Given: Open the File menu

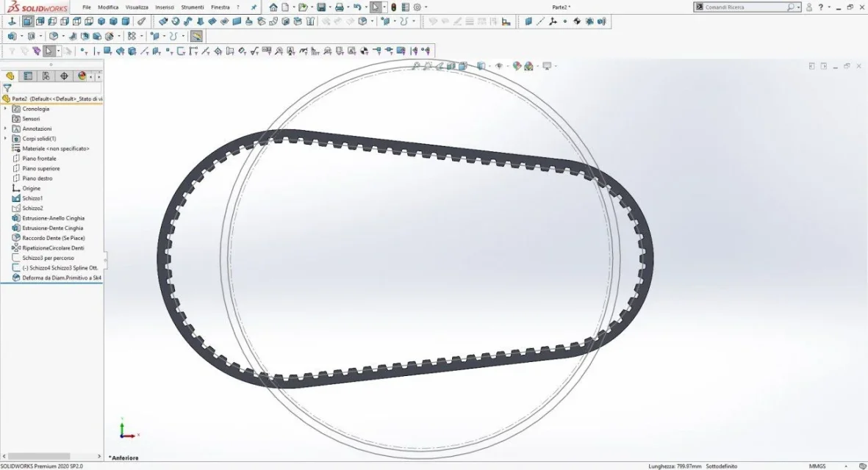Looking at the screenshot, I should tap(87, 7).
